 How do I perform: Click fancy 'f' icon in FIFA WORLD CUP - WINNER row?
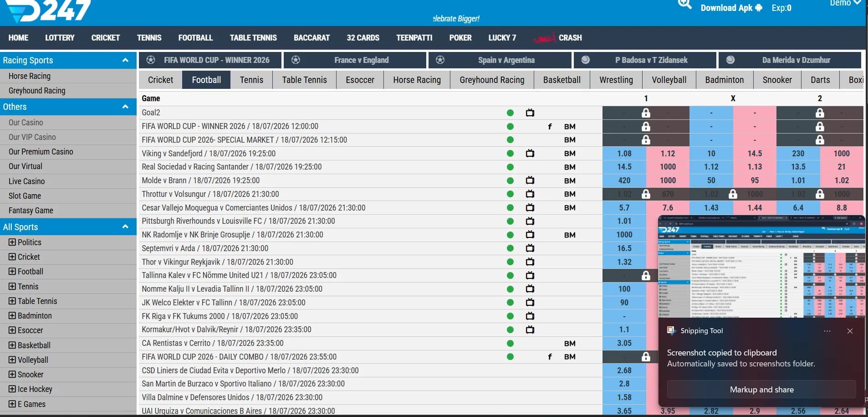(x=550, y=126)
